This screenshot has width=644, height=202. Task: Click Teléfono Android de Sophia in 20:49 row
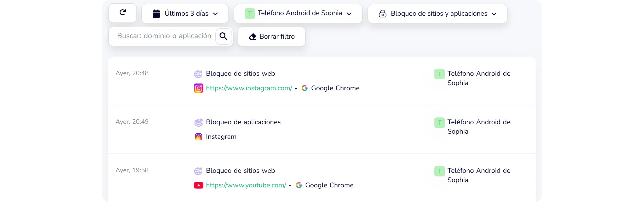click(479, 127)
